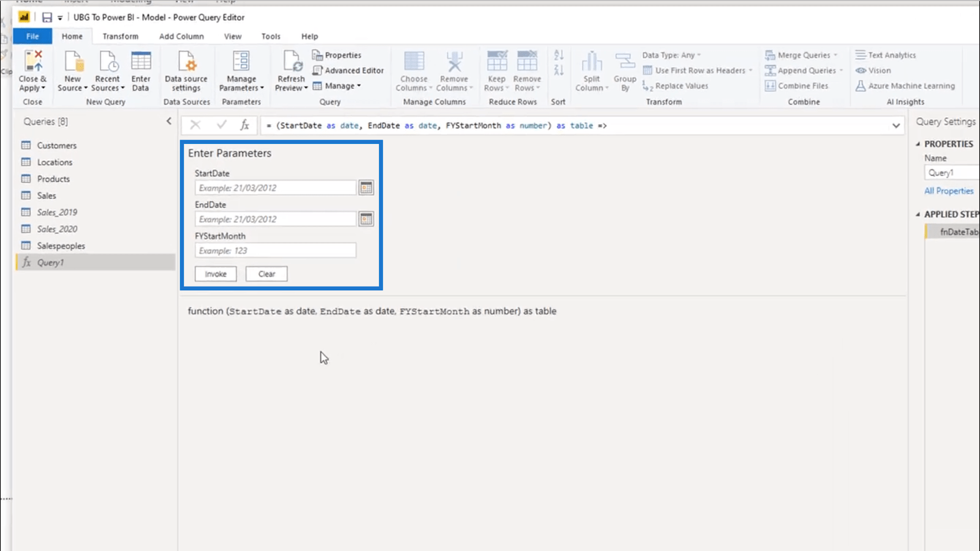The image size is (980, 551).
Task: Open the Help tab
Action: (x=310, y=36)
